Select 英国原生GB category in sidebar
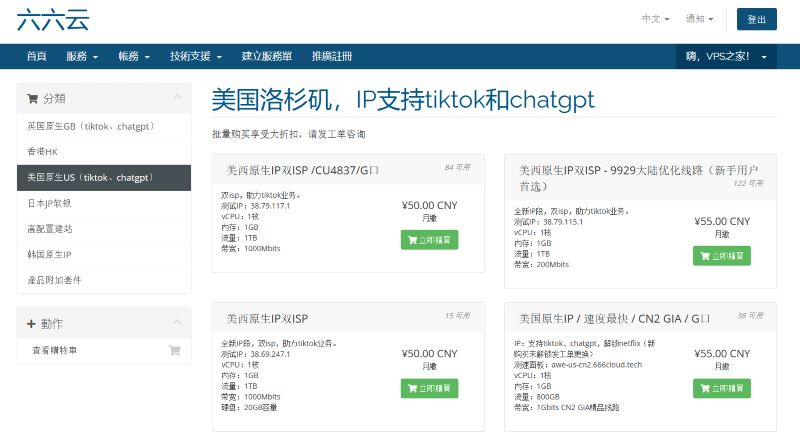Viewport: 800px width, 432px height. 89,127
